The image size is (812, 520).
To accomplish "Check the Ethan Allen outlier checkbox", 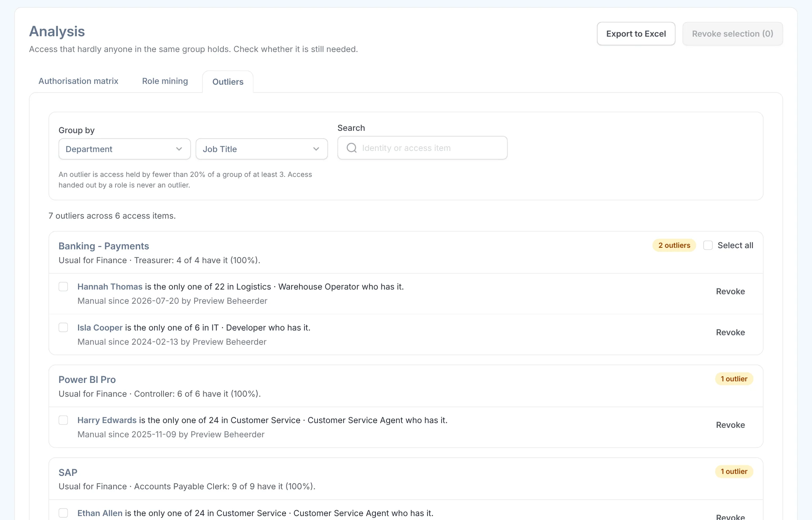I will tap(63, 513).
